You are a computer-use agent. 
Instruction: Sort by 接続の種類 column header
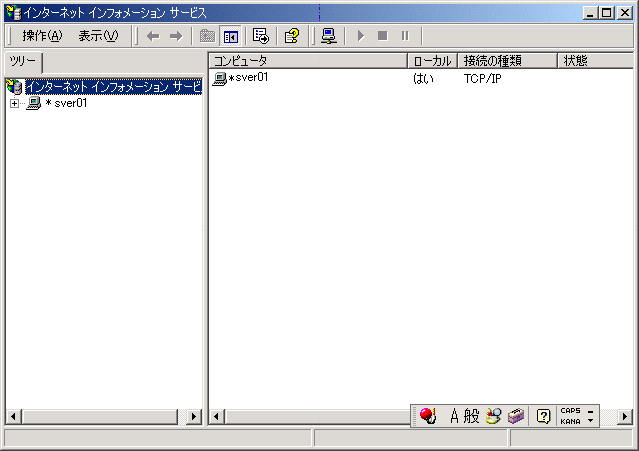tap(507, 61)
